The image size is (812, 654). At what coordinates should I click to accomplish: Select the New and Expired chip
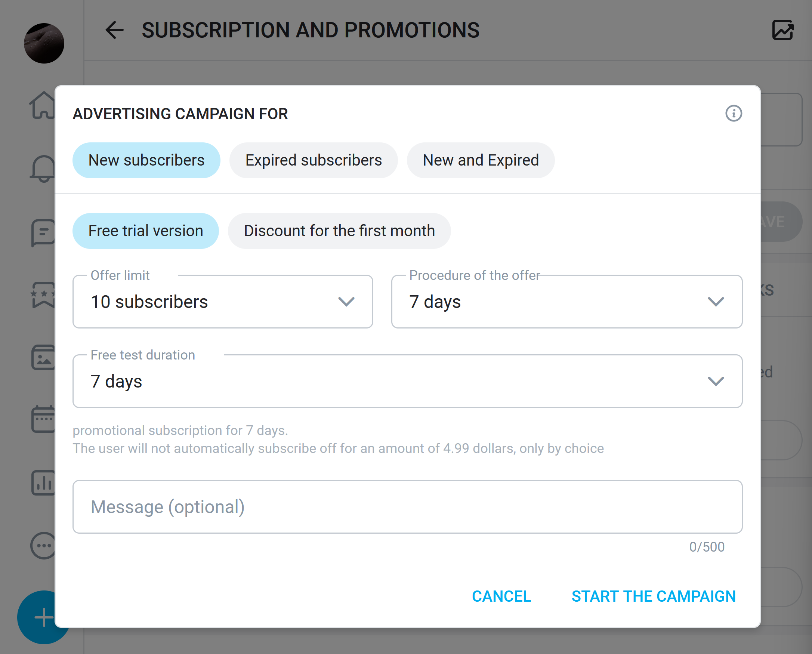[481, 160]
